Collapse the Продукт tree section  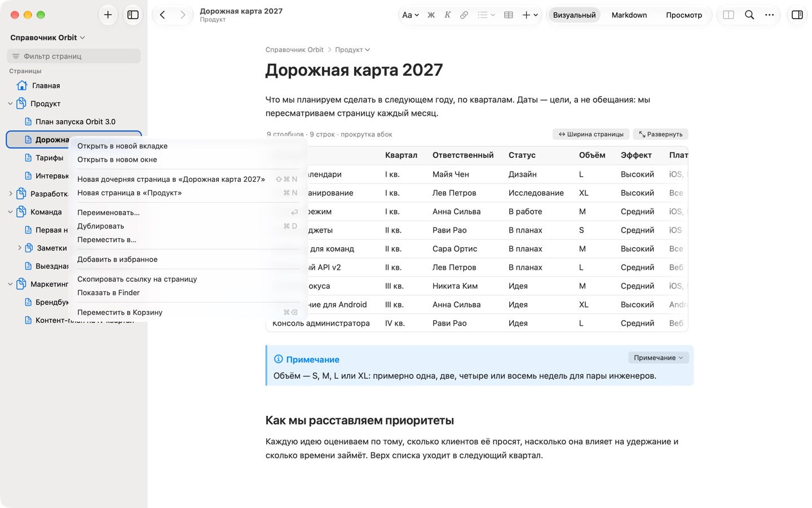pyautogui.click(x=10, y=104)
